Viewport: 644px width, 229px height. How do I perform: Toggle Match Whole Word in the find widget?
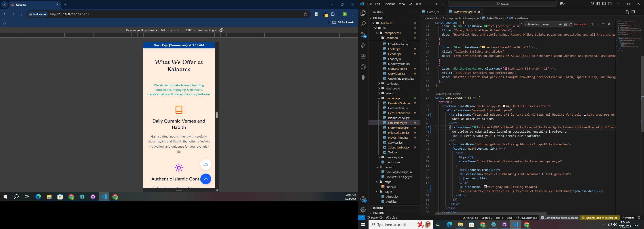(566, 24)
